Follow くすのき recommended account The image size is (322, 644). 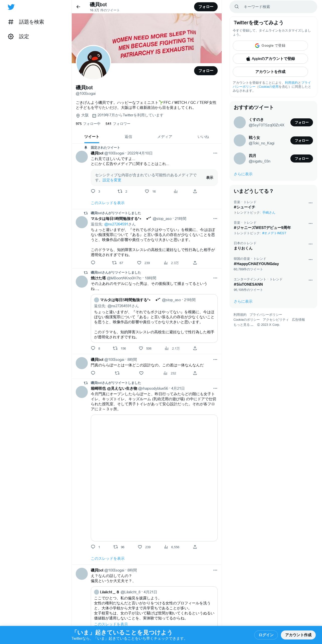tap(302, 122)
